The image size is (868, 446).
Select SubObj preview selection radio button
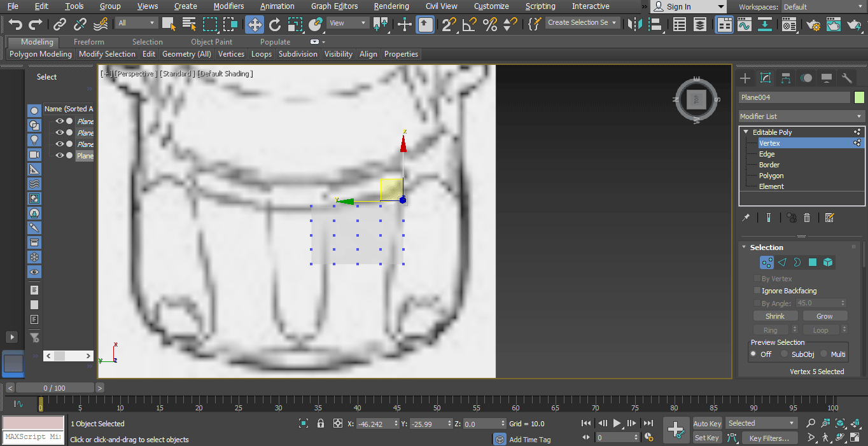[785, 354]
